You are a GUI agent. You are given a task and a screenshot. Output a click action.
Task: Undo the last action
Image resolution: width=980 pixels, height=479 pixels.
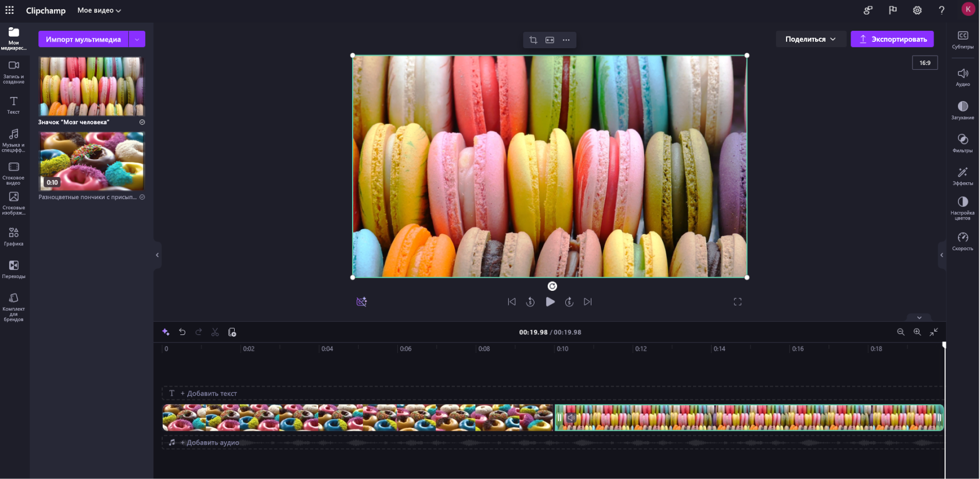click(182, 332)
